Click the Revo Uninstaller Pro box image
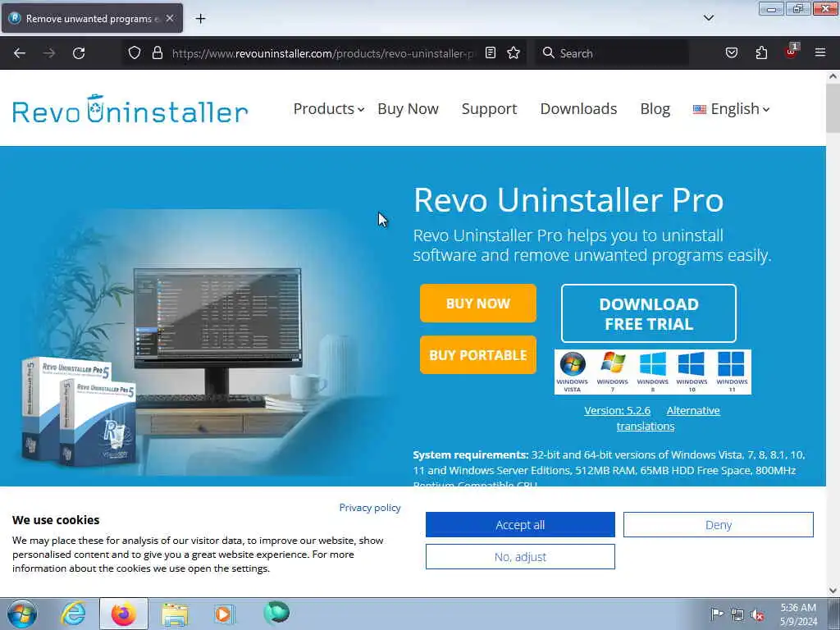This screenshot has height=630, width=840. (x=78, y=412)
